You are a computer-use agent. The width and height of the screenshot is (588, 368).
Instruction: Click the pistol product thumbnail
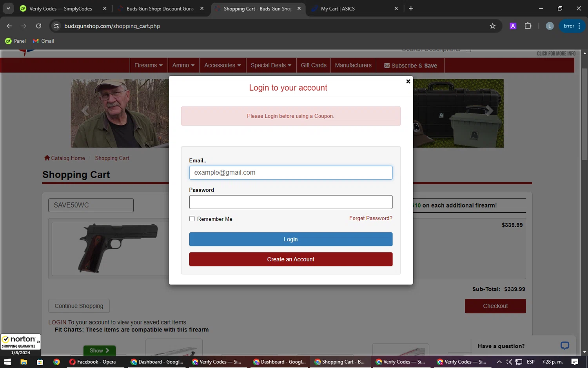[118, 248]
